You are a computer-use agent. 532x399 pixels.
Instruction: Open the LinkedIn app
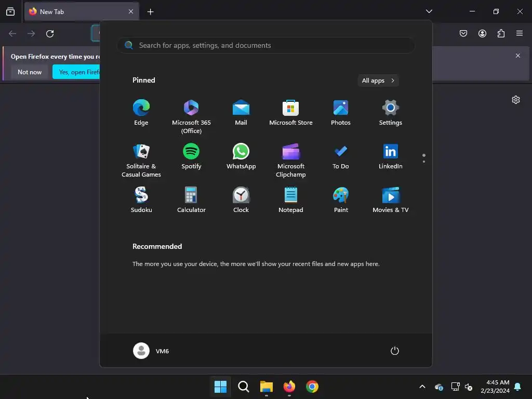(x=391, y=156)
